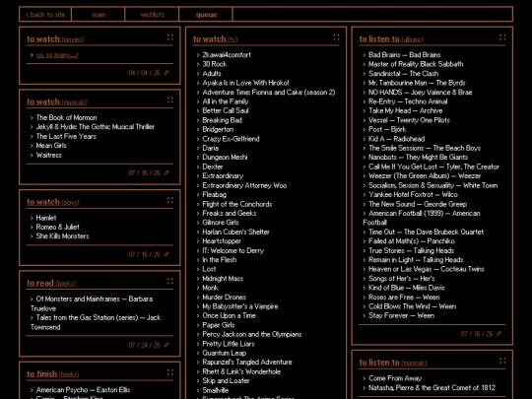The width and height of the screenshot is (532, 399).
Task: Click 'Remain in Light — Talking Heads' entry
Action: (x=416, y=260)
